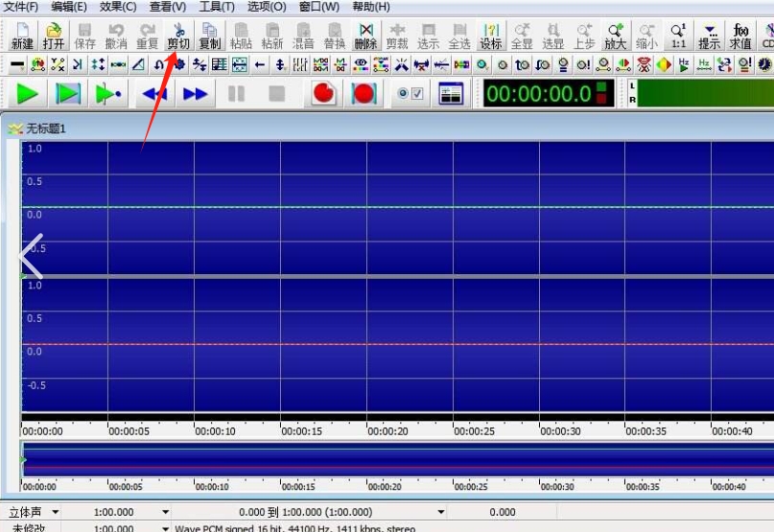Viewport: 774px width, 532px height.
Task: Open control properties radio-and-checkbox button
Action: click(x=410, y=93)
